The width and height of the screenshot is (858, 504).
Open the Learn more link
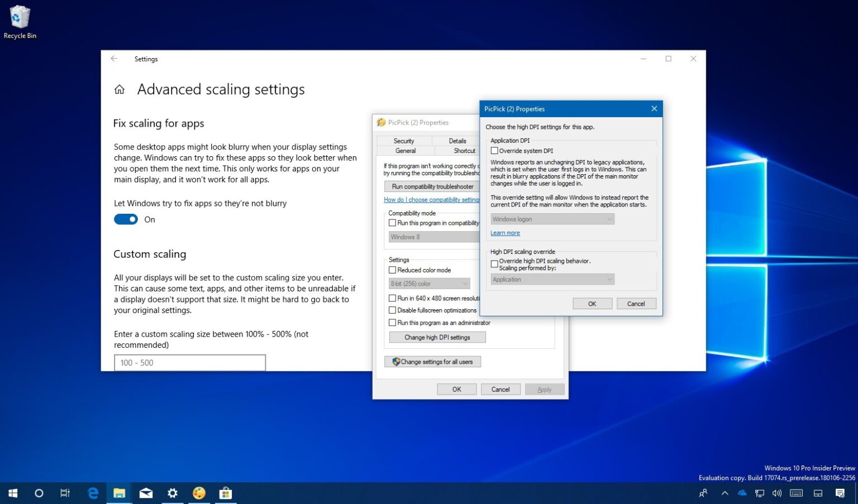point(504,233)
